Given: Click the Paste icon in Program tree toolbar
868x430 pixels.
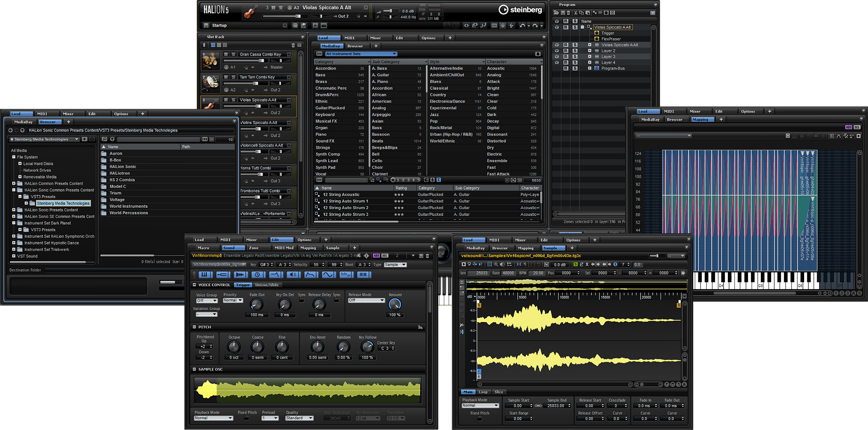Looking at the screenshot, I should (588, 13).
